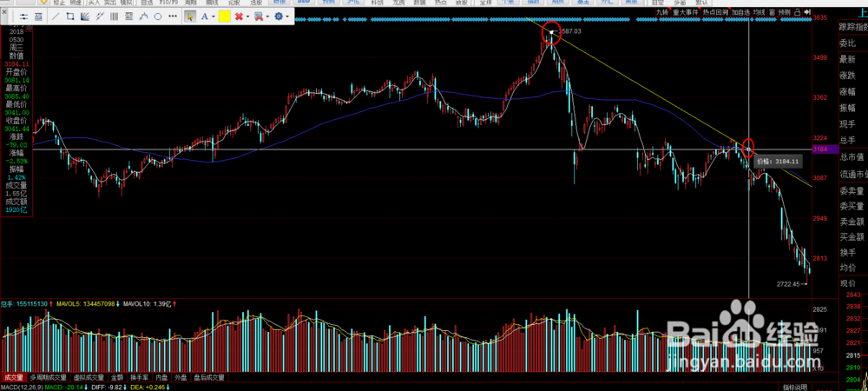Switch to the 金额 amount tab
This screenshot has width=868, height=391.
117,378
